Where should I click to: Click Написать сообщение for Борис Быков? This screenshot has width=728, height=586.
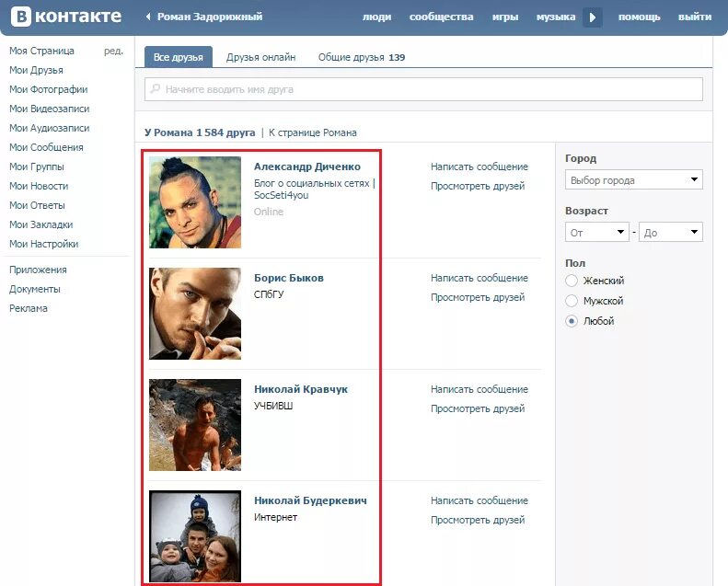[x=480, y=278]
